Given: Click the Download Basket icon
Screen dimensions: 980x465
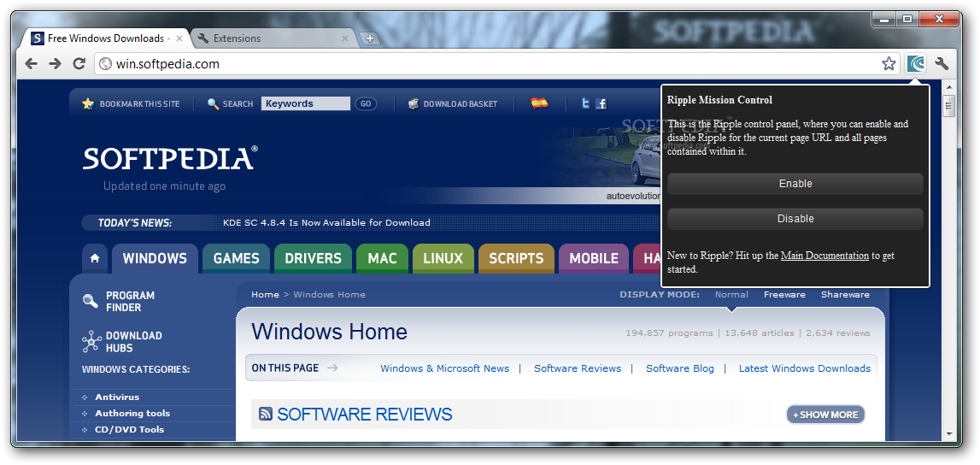Looking at the screenshot, I should (x=414, y=103).
